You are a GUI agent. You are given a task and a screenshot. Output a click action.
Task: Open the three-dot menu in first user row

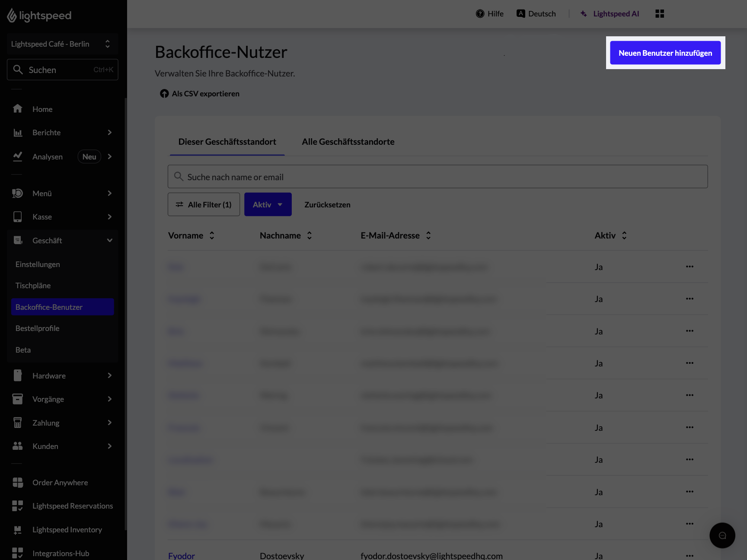(x=690, y=267)
